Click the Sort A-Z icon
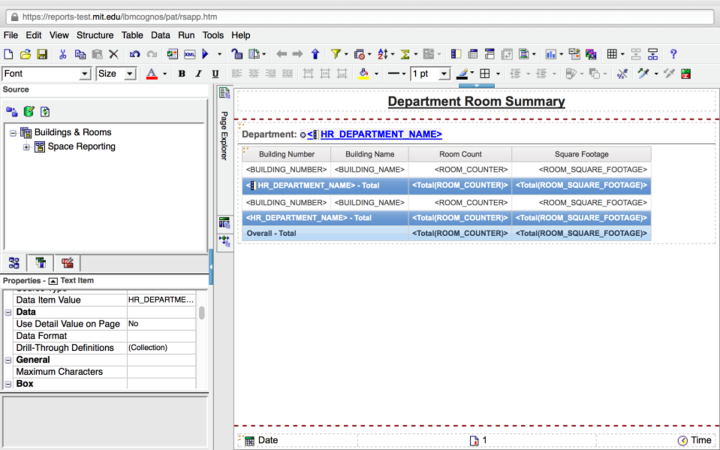Viewport: 720px width, 450px height. coord(383,54)
